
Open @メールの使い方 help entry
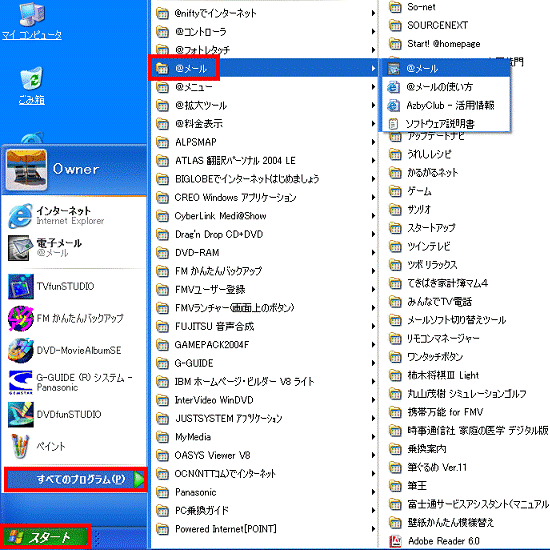click(445, 87)
